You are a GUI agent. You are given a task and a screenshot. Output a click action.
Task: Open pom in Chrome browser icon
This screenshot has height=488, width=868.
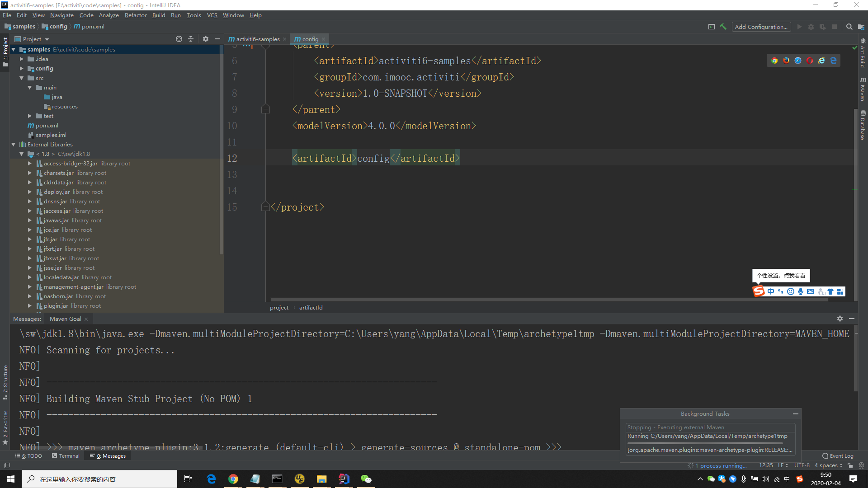[x=774, y=61]
